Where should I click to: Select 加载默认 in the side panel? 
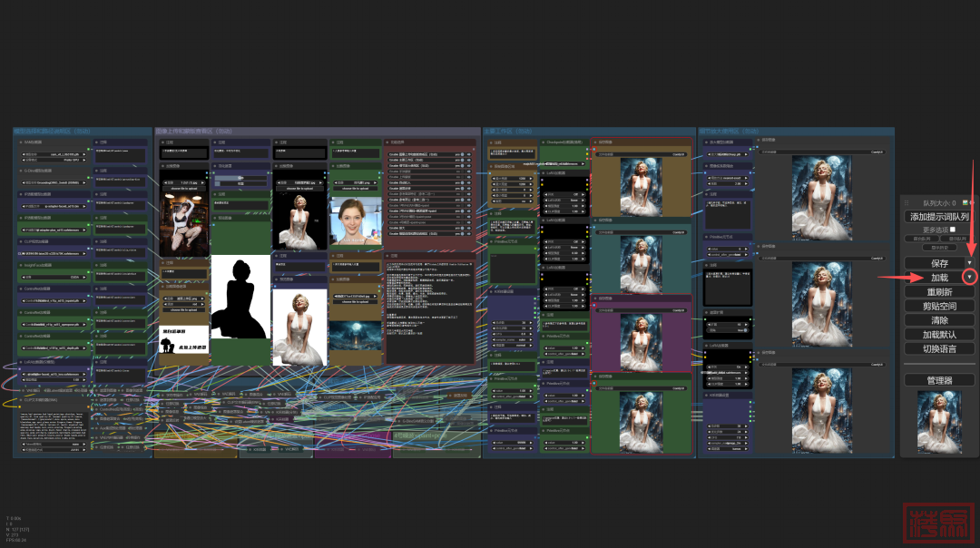pos(939,334)
